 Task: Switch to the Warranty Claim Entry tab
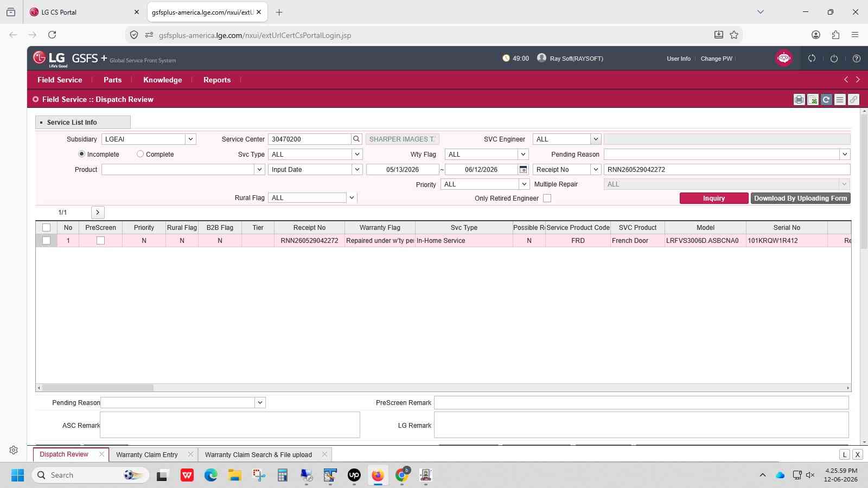pyautogui.click(x=146, y=455)
